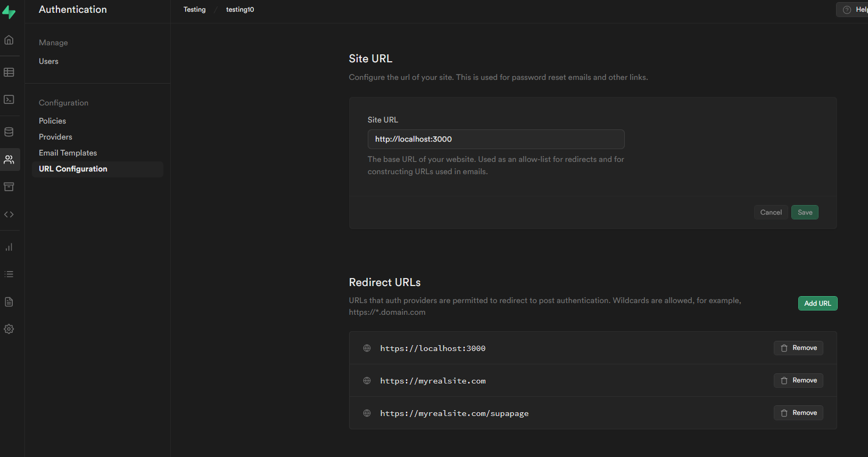
Task: Open Email Templates page
Action: (68, 153)
